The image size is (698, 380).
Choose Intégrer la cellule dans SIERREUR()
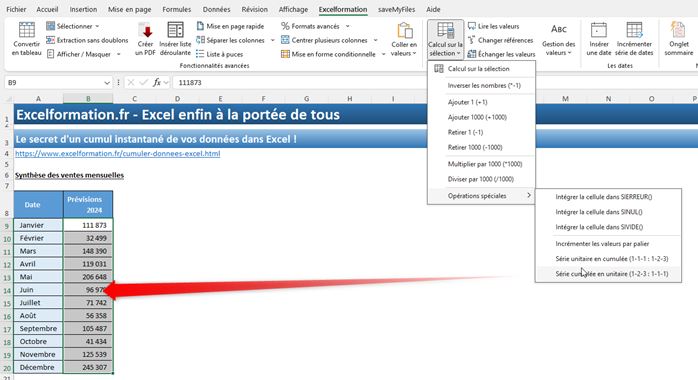tap(608, 197)
